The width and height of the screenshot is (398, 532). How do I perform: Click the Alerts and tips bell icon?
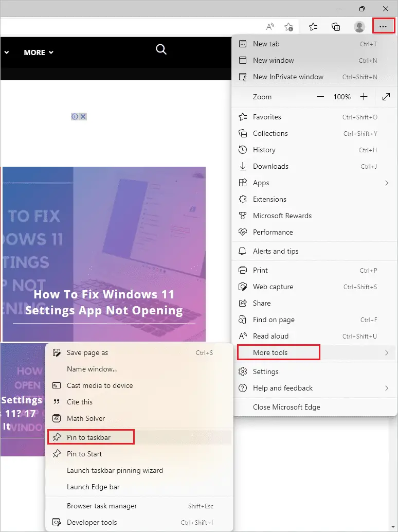(243, 251)
